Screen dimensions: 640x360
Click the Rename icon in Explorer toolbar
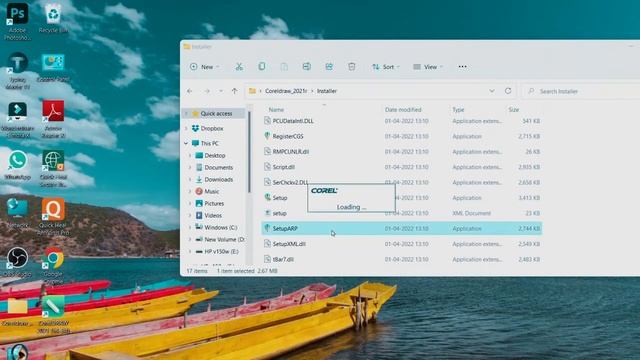pos(307,67)
